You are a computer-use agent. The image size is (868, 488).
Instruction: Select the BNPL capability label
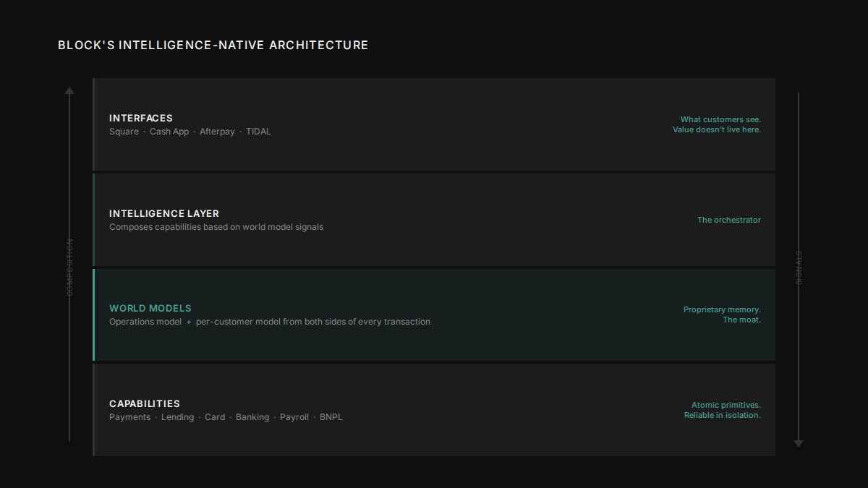pyautogui.click(x=331, y=416)
